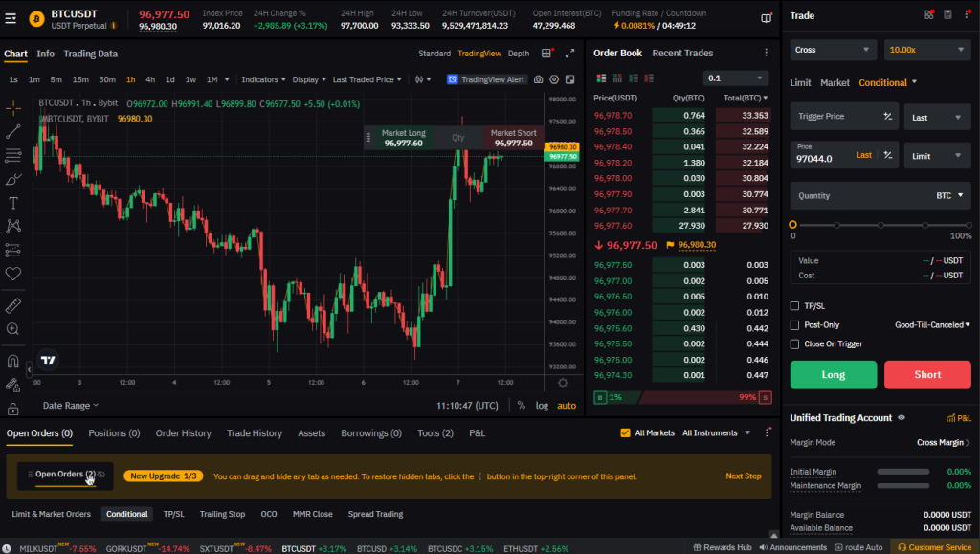Screen dimensions: 980x554
Task: Activate the magnet mode tool
Action: pos(13,363)
